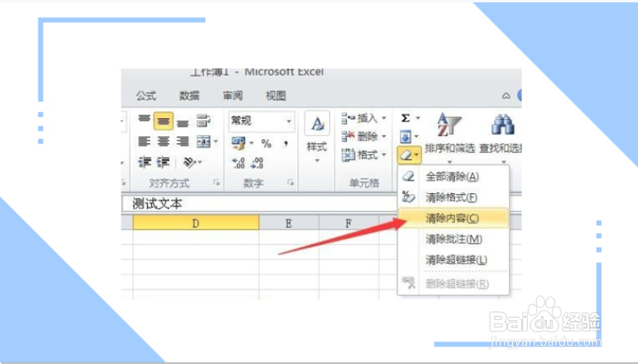Click the AutoSum sigma icon
Screen dimensions: 638x364
[406, 118]
